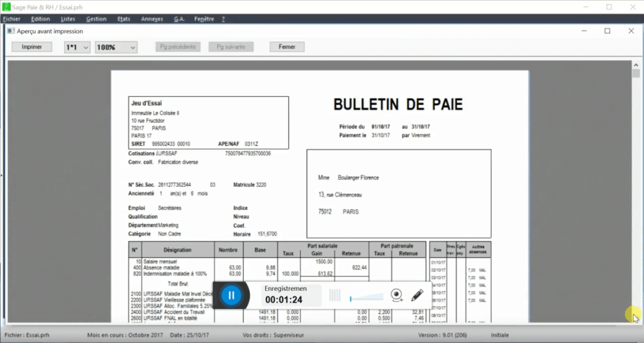Image resolution: width=644 pixels, height=343 pixels.
Task: Minimize the Aperçu avant impression window
Action: tap(584, 31)
